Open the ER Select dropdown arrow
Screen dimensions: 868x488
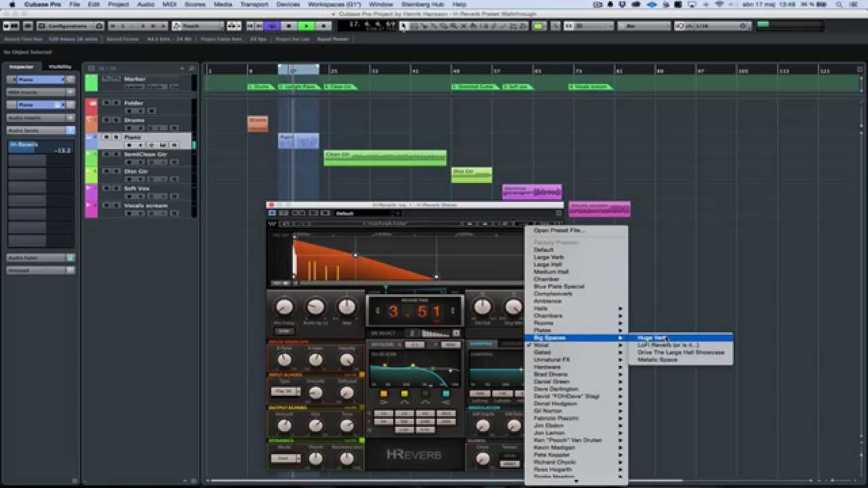pos(456,333)
